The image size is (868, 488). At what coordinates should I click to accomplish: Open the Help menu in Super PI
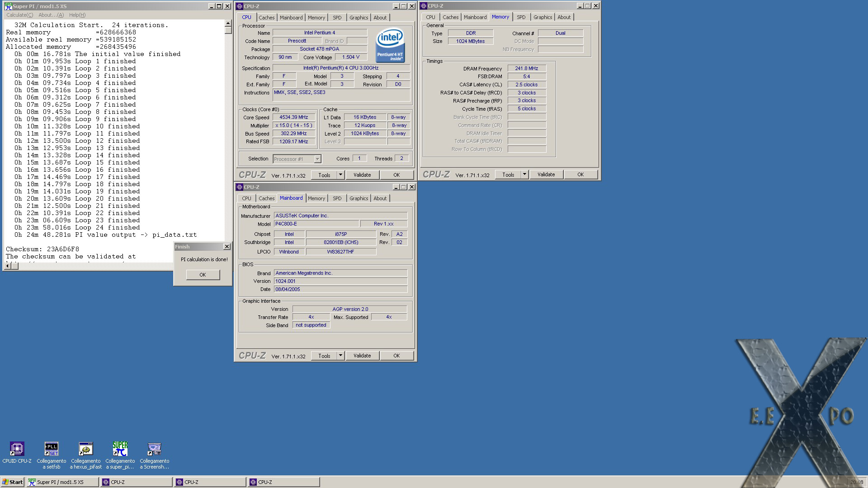tap(77, 15)
